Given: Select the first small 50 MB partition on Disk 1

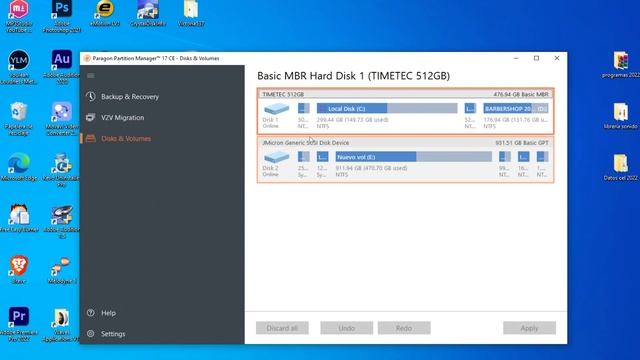Looking at the screenshot, I should [x=303, y=109].
